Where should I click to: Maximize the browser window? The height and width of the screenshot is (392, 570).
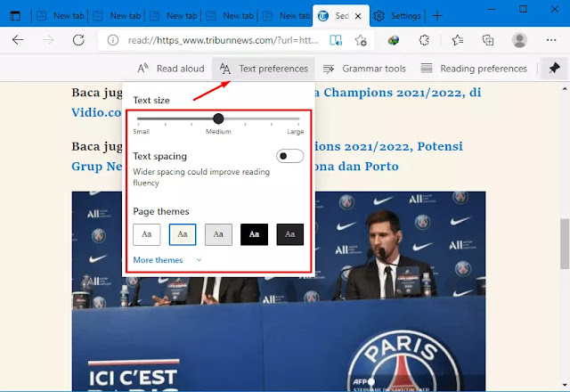(523, 9)
